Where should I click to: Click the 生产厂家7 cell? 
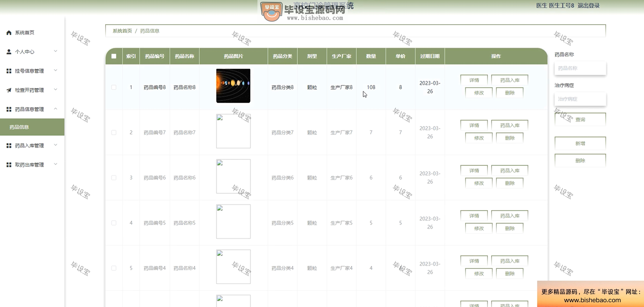click(342, 133)
